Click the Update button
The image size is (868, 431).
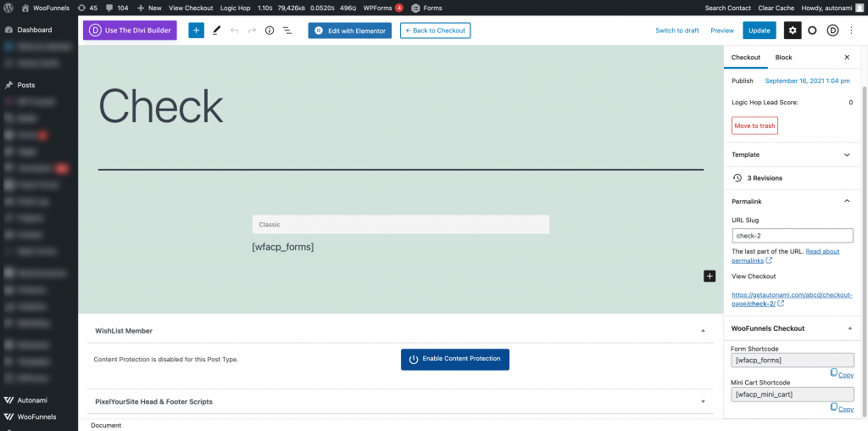click(759, 31)
